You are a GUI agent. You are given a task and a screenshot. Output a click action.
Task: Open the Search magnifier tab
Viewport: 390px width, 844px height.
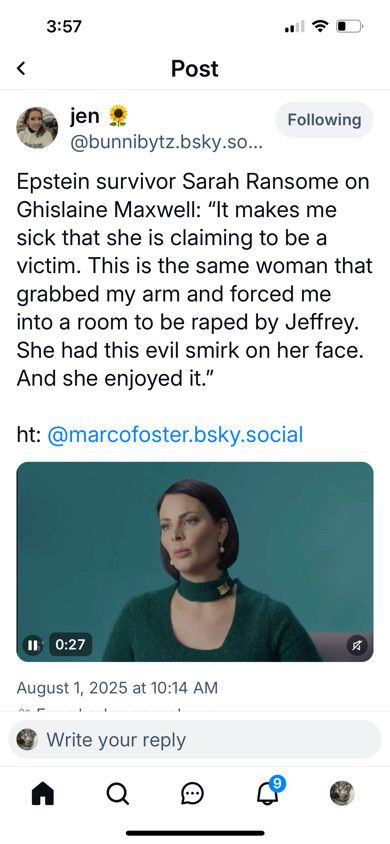[117, 793]
